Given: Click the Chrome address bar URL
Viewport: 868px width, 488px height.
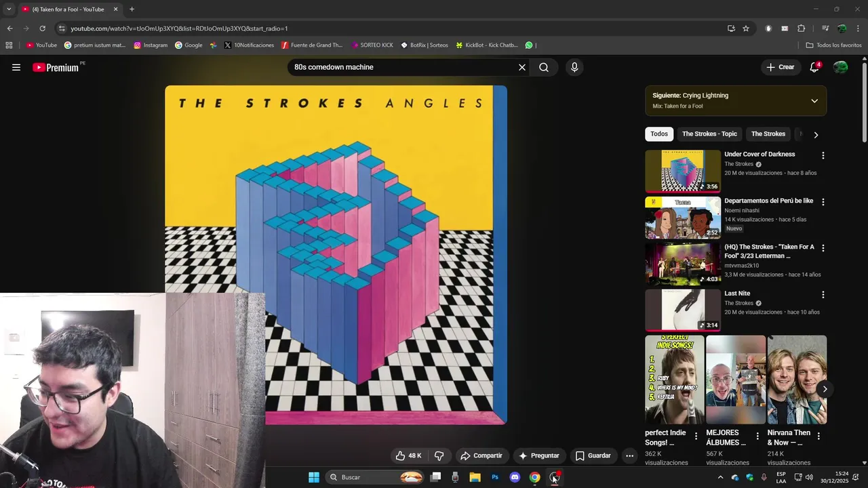Looking at the screenshot, I should 179,28.
